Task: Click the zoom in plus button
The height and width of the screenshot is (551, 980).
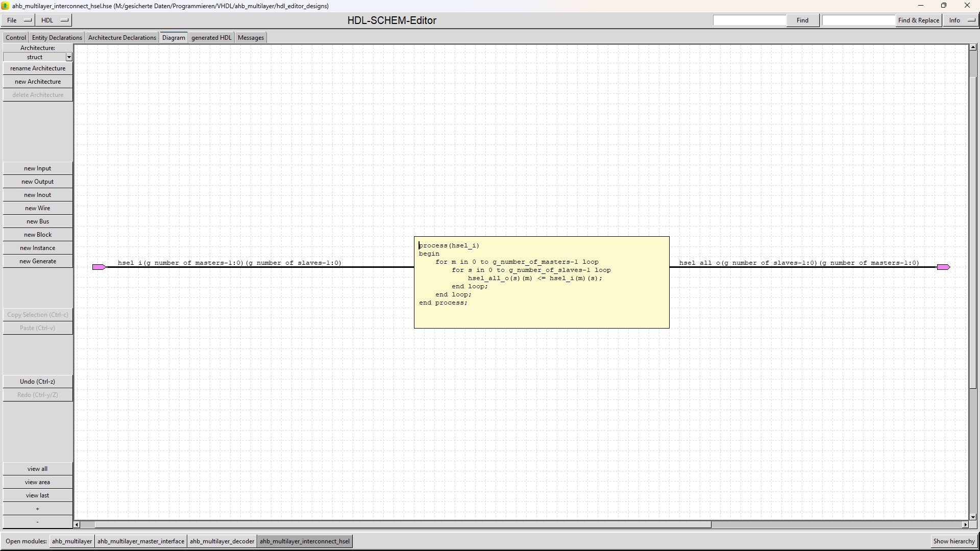Action: click(38, 509)
